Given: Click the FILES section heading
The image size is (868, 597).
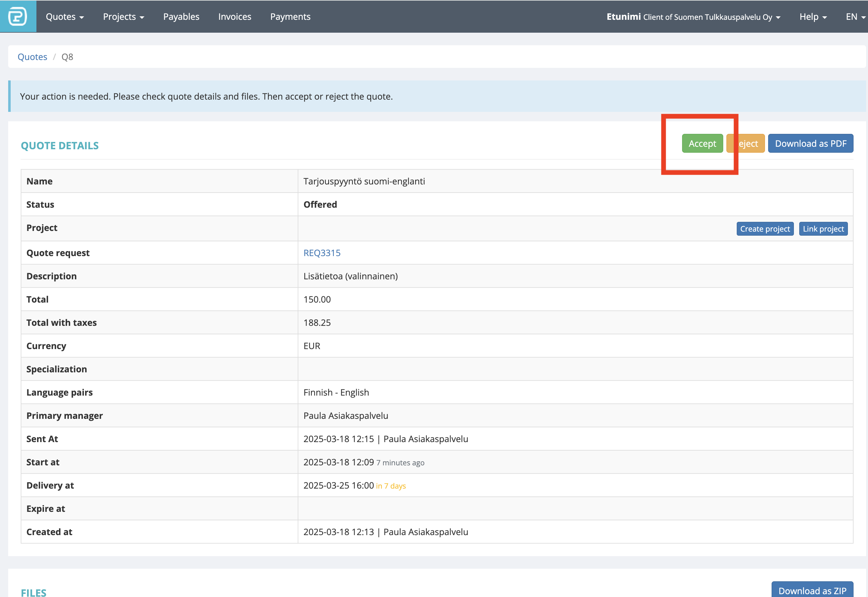Looking at the screenshot, I should tap(34, 592).
